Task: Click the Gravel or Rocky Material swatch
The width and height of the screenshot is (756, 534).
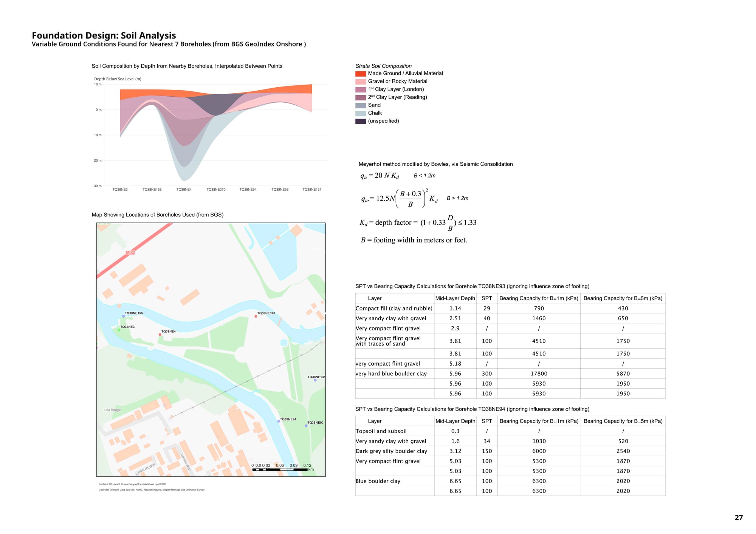Action: (x=361, y=82)
